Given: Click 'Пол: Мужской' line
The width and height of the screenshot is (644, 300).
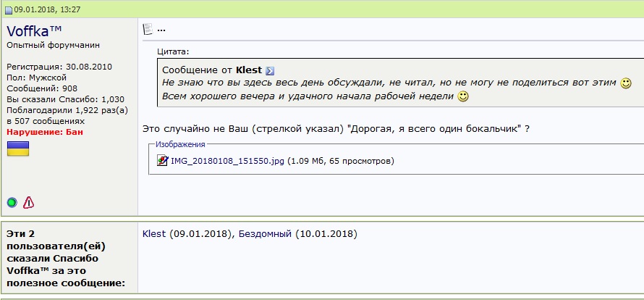Looking at the screenshot, I should [37, 78].
